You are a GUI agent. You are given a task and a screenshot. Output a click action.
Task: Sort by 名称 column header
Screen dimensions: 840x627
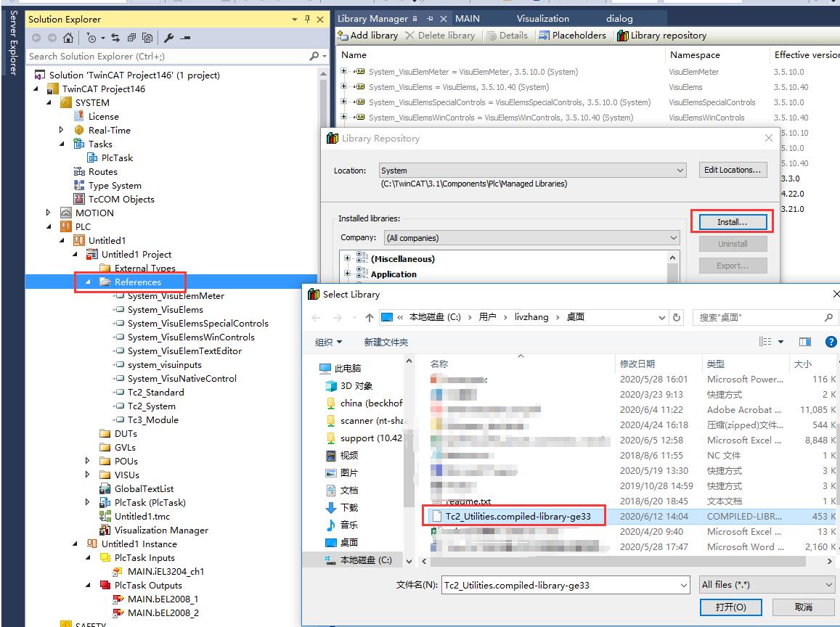tap(439, 364)
